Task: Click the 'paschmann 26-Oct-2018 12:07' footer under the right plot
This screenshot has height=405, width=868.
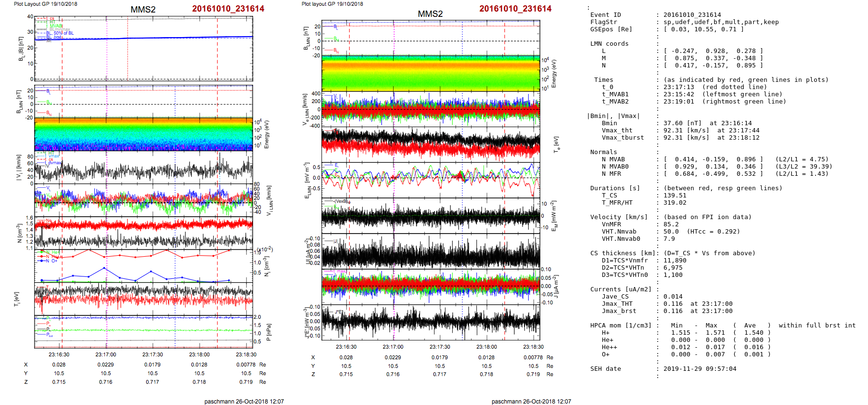Action: (531, 401)
